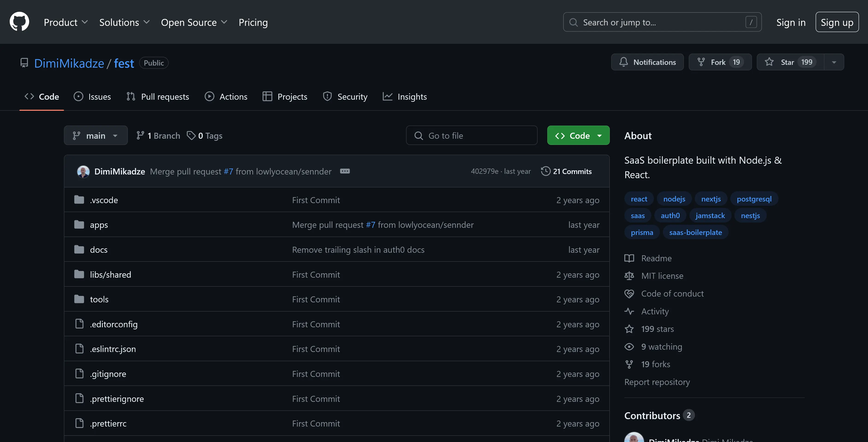Open the main branch selector dropdown
The height and width of the screenshot is (442, 868).
pyautogui.click(x=96, y=135)
